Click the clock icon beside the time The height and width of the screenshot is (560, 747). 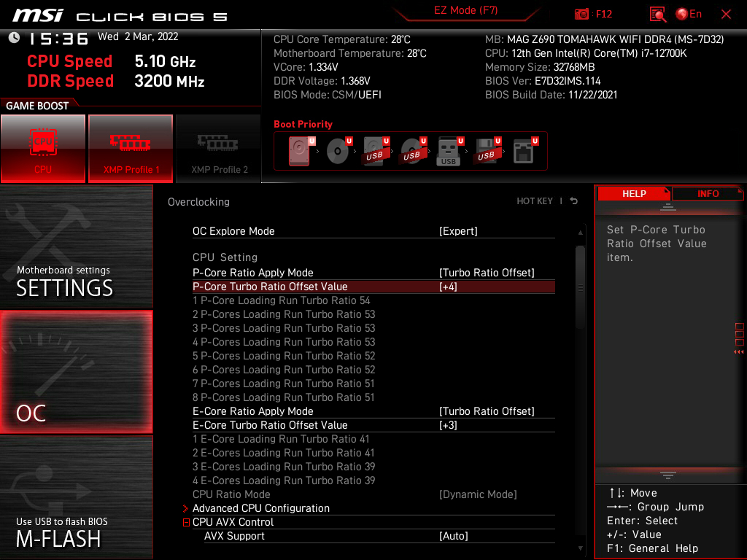(14, 37)
